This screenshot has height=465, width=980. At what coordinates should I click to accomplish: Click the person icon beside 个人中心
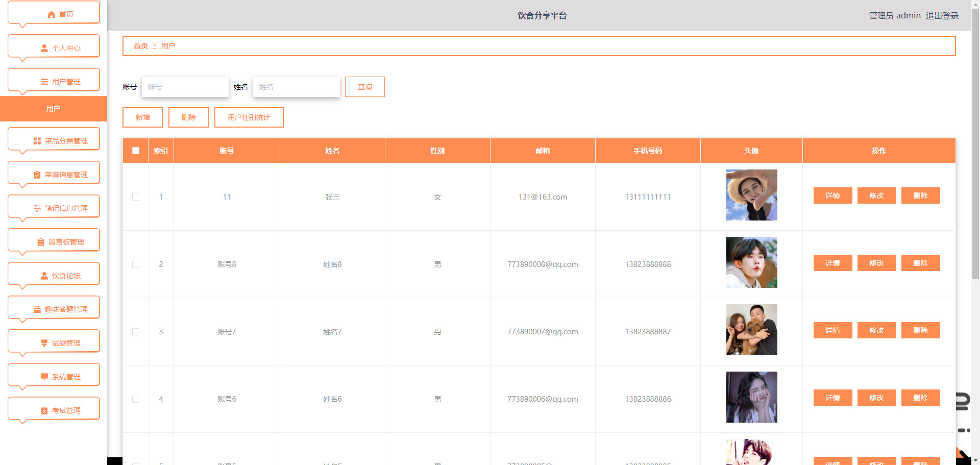pyautogui.click(x=44, y=48)
